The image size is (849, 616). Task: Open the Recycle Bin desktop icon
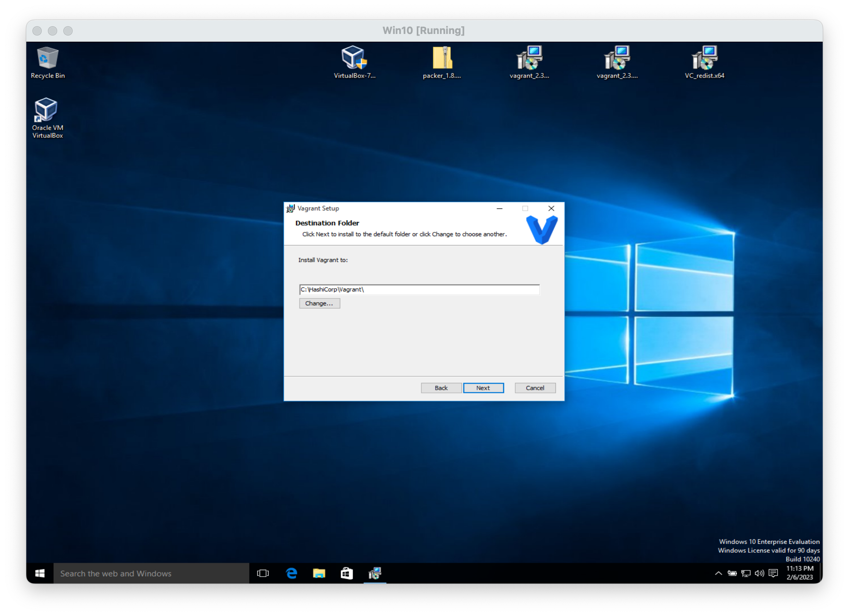(x=48, y=62)
